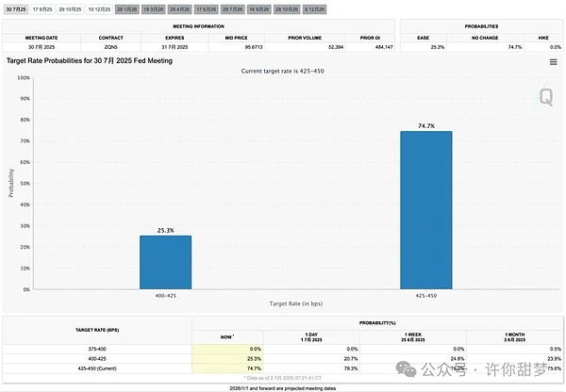Switch to the 17 9月25 meeting tab
This screenshot has width=566, height=392.
[x=42, y=8]
